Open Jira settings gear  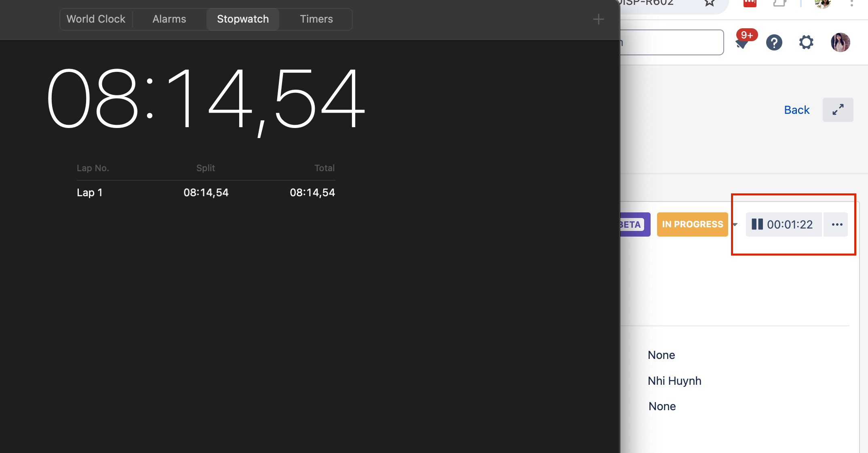tap(806, 42)
